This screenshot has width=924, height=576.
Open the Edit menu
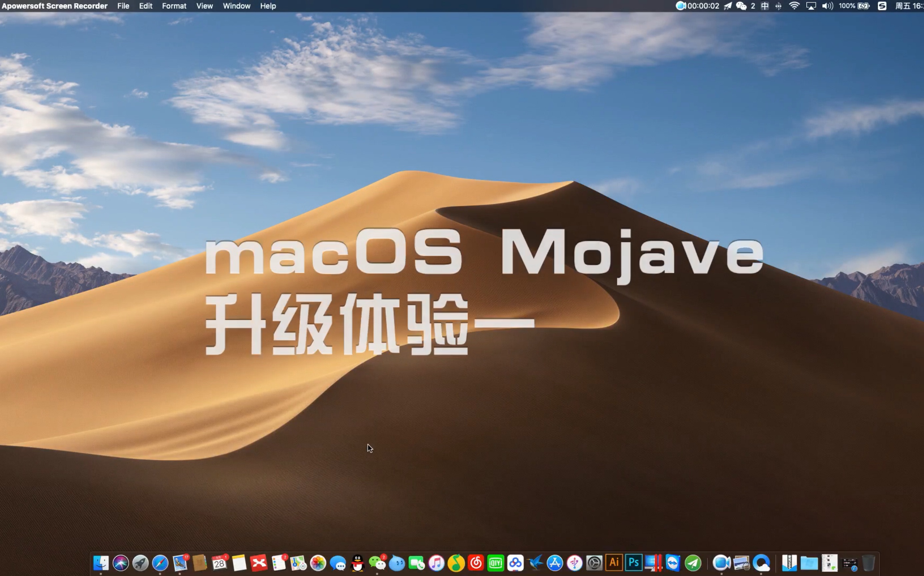145,6
